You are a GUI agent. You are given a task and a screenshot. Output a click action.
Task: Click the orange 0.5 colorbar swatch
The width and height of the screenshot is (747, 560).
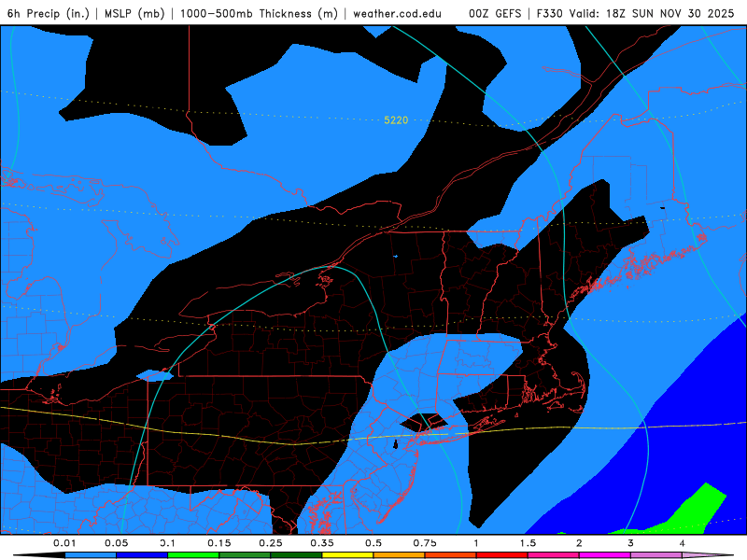(x=400, y=555)
